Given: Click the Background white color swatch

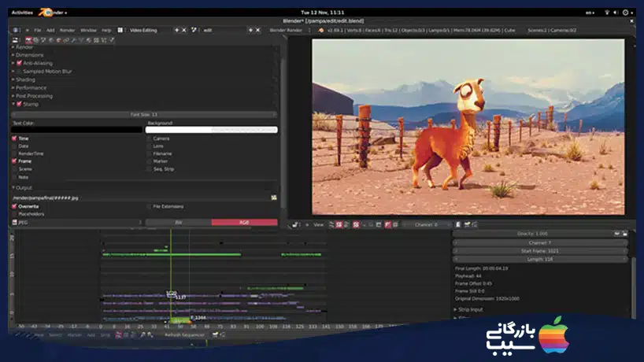Looking at the screenshot, I should click(x=212, y=130).
